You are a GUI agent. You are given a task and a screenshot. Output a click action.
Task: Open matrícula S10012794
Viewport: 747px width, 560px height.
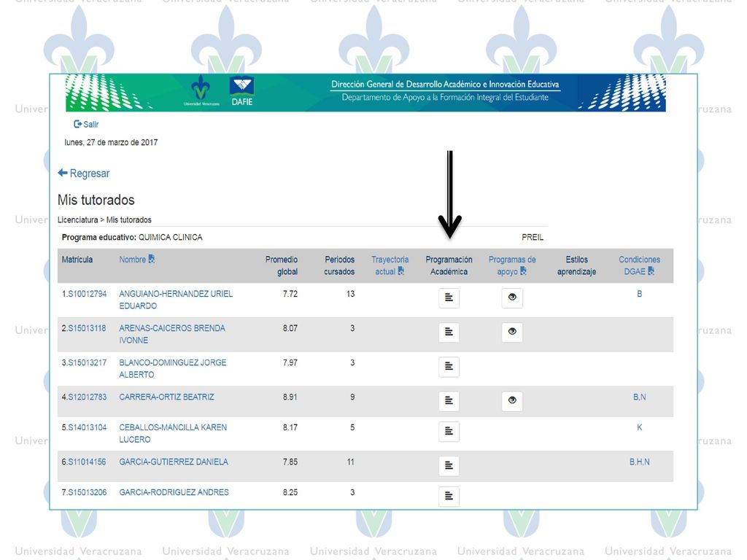point(88,294)
